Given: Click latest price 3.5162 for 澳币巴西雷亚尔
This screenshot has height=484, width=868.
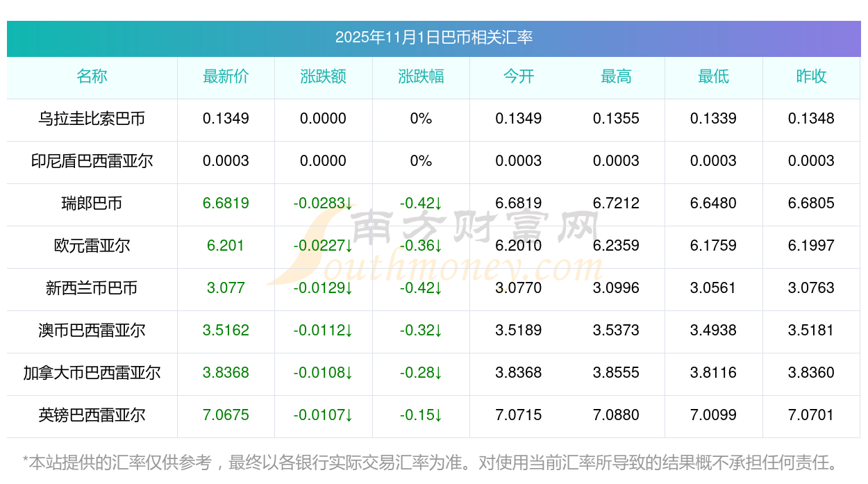Looking at the screenshot, I should point(226,331).
